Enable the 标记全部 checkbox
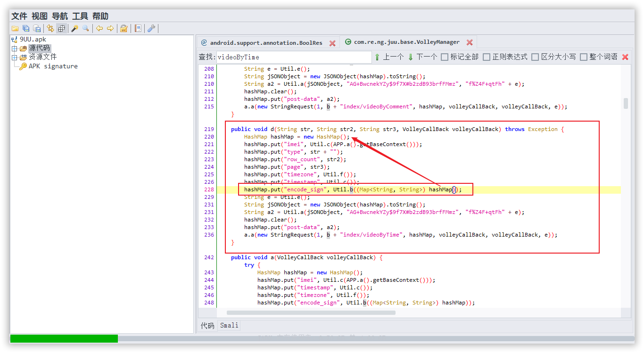The image size is (644, 353). tap(445, 57)
